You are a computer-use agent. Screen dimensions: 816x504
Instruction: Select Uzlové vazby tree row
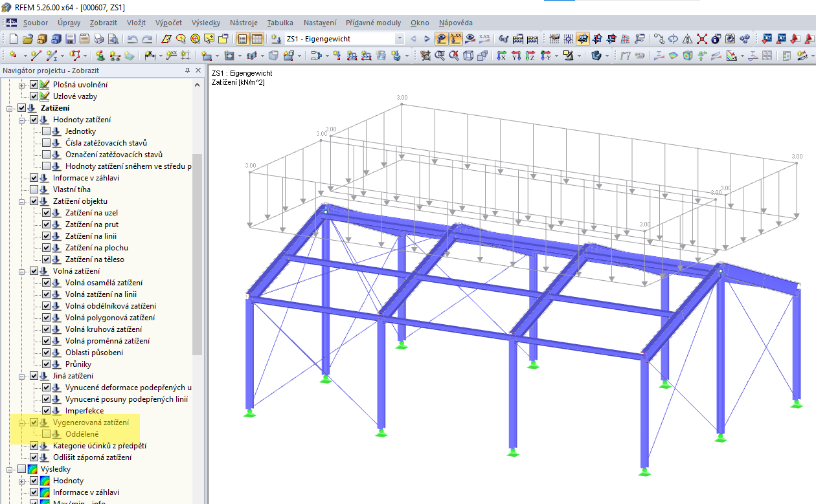click(75, 96)
